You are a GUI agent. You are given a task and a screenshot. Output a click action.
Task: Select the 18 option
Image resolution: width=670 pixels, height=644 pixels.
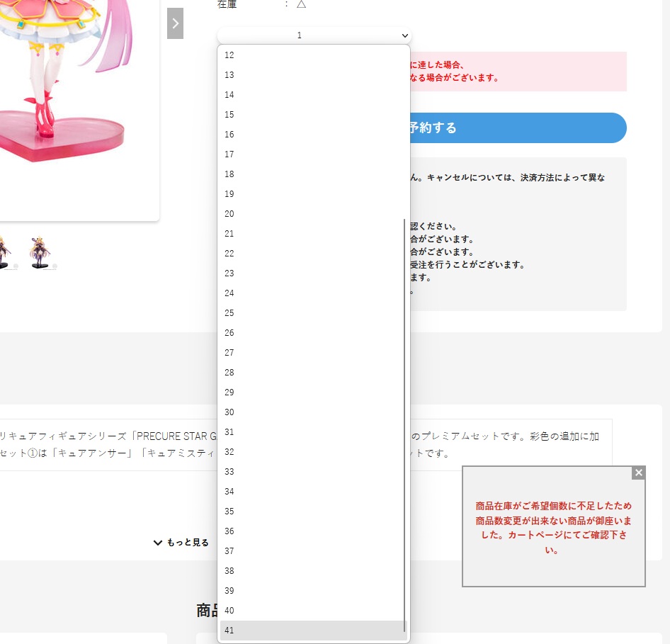(314, 174)
